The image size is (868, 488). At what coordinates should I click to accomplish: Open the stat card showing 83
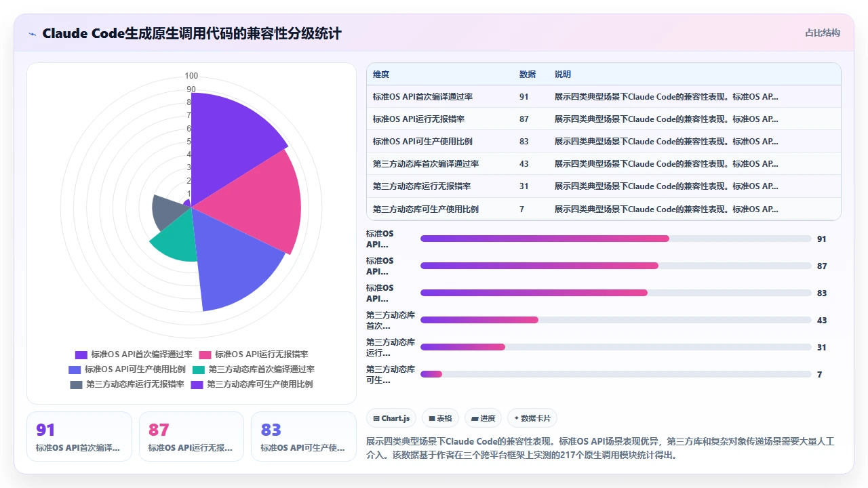304,436
